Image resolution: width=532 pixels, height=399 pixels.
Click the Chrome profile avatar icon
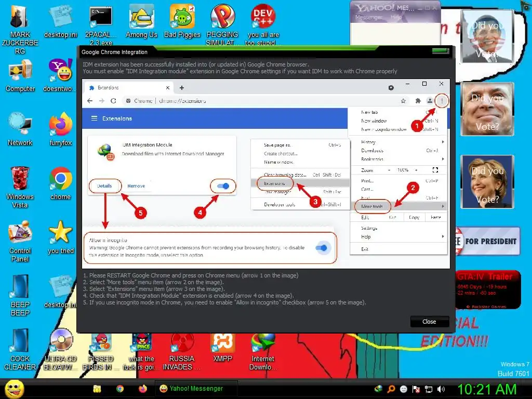[x=430, y=101]
